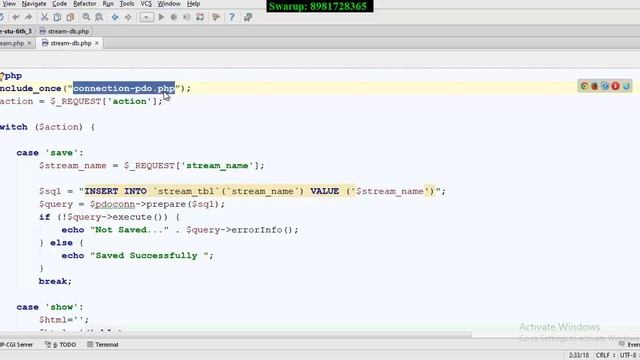Open the Run menu
Image resolution: width=640 pixels, height=360 pixels.
coord(108,4)
